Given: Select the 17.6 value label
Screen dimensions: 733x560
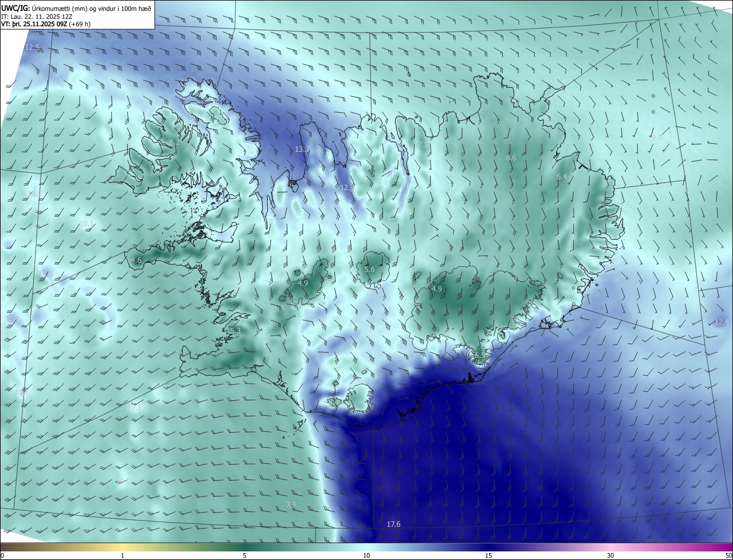Looking at the screenshot, I should (x=393, y=524).
